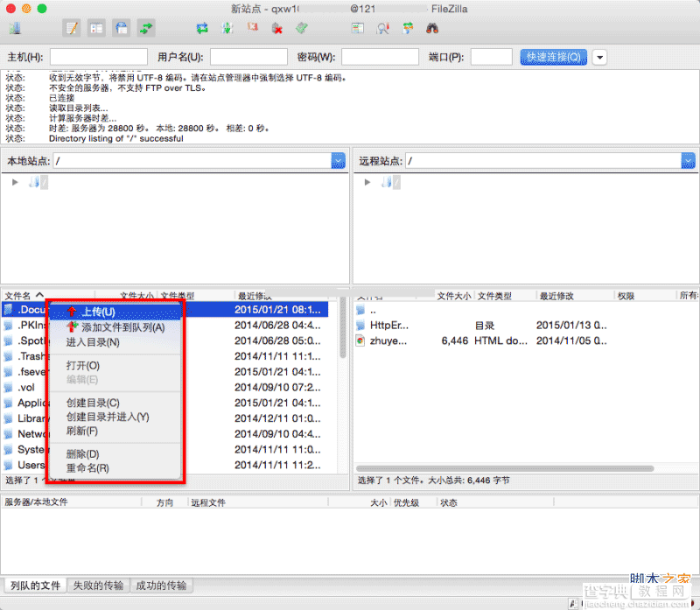Focus the 用户名(U) username field

[x=248, y=57]
